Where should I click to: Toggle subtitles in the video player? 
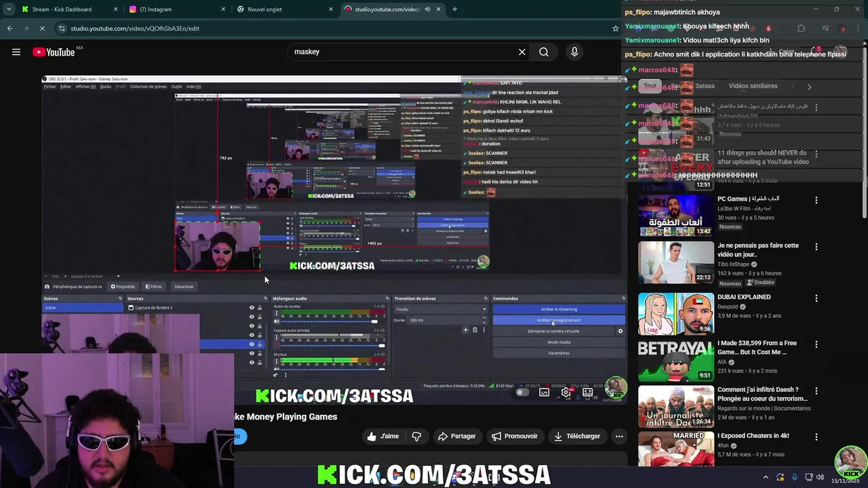point(544,392)
